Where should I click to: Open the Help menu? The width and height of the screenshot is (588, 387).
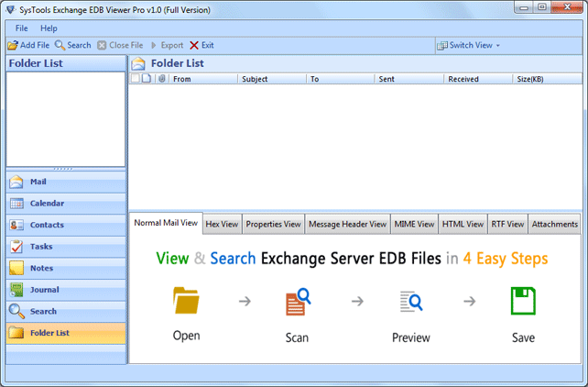[x=49, y=28]
